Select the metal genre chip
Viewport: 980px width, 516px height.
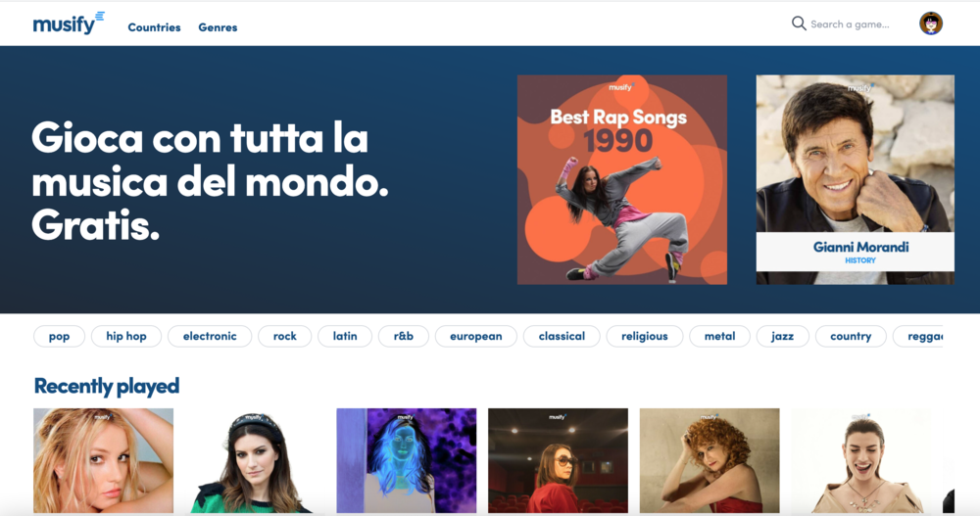pyautogui.click(x=720, y=336)
